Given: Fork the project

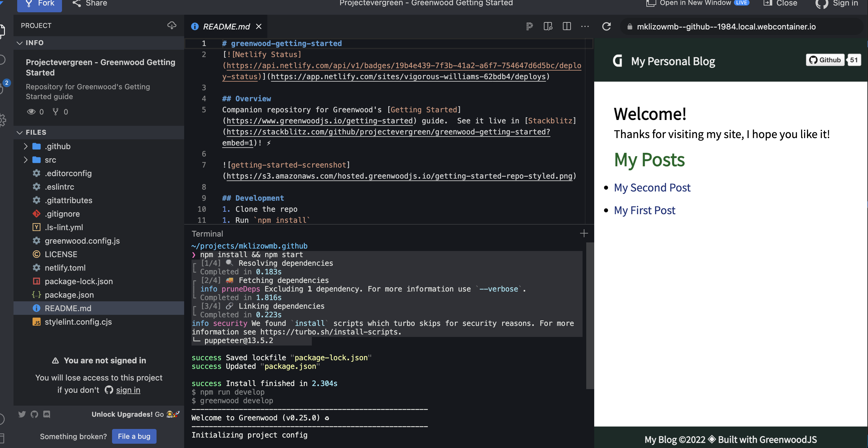Looking at the screenshot, I should (39, 3).
